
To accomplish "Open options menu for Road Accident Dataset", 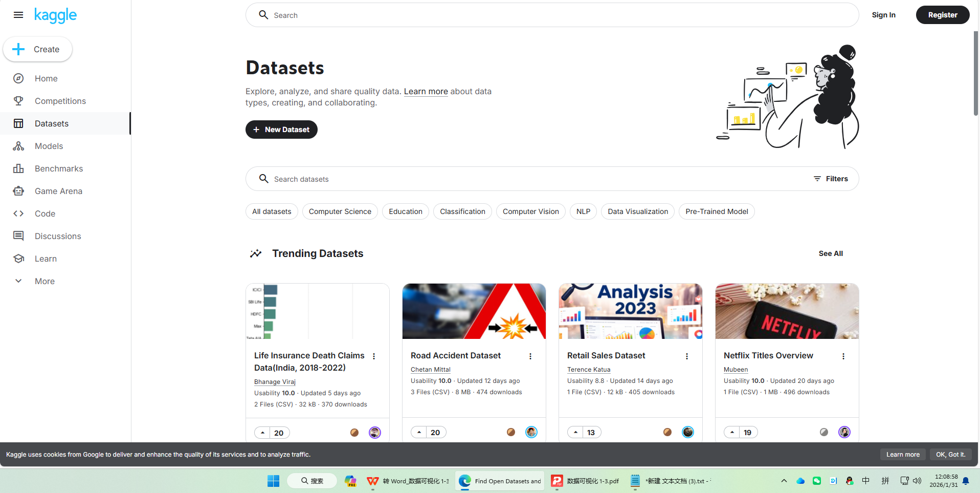I will (x=530, y=356).
